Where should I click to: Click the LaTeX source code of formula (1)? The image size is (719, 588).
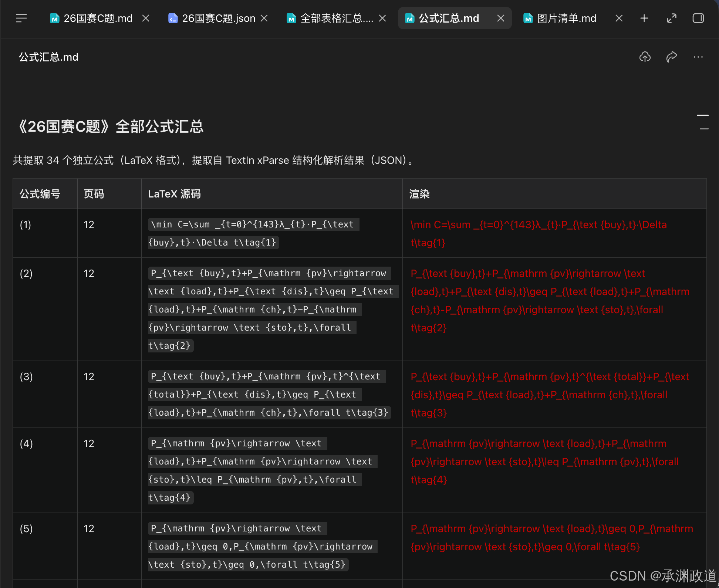254,233
